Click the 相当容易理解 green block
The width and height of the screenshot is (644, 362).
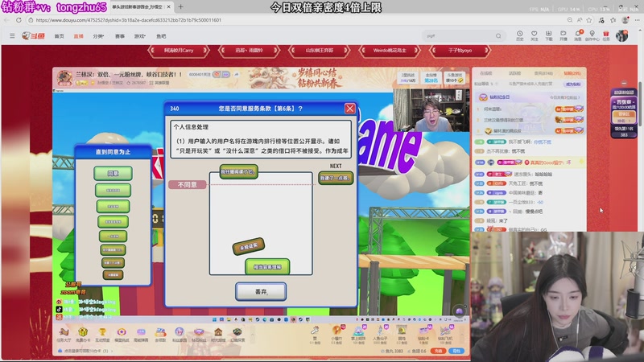267,267
